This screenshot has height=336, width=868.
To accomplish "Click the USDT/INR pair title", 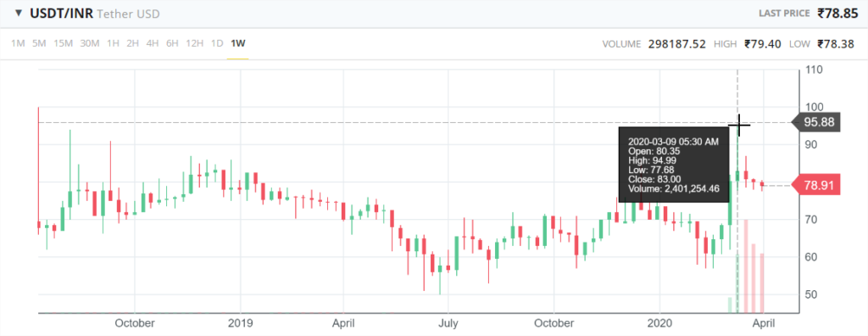I will [60, 14].
